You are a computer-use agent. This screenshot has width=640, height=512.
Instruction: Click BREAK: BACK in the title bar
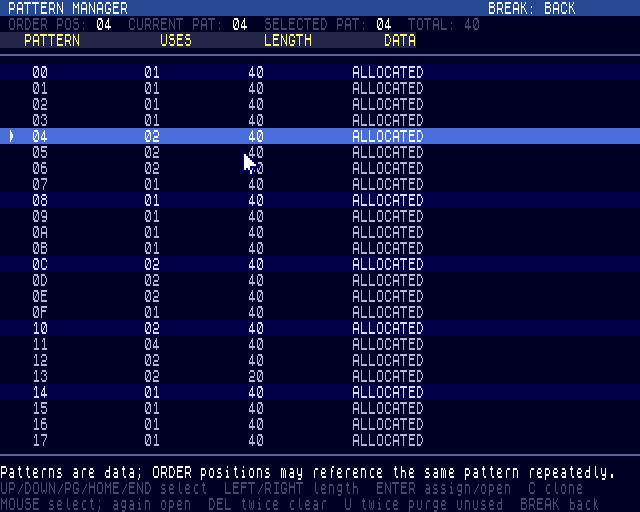tap(531, 8)
